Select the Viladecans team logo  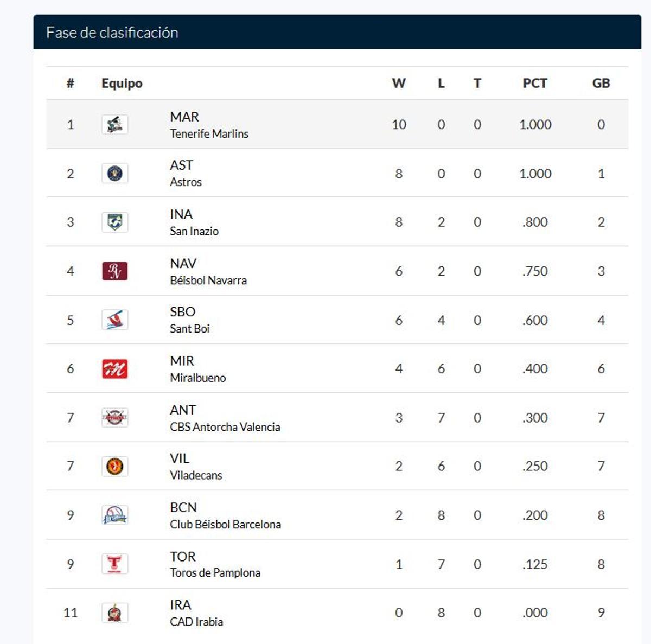click(114, 466)
